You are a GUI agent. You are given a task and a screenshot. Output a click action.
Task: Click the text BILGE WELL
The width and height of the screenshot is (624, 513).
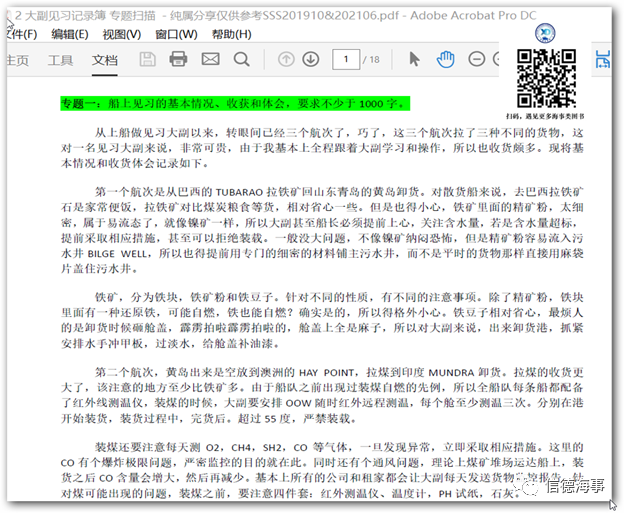117,254
